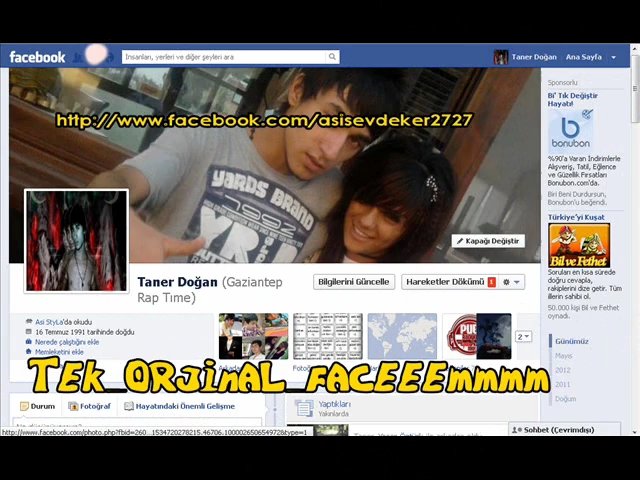Click the Fotoğraf camera icon

pos(73,407)
